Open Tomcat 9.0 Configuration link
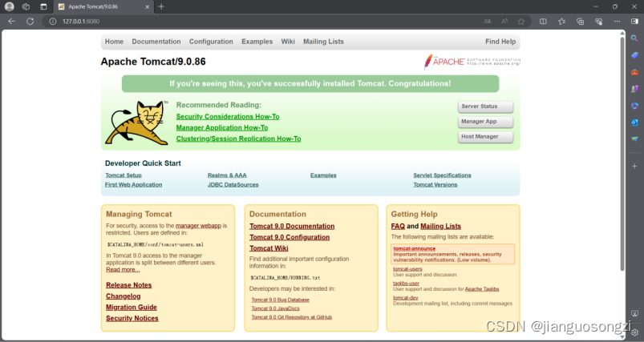Screen dimensions: 644x342 (290, 237)
